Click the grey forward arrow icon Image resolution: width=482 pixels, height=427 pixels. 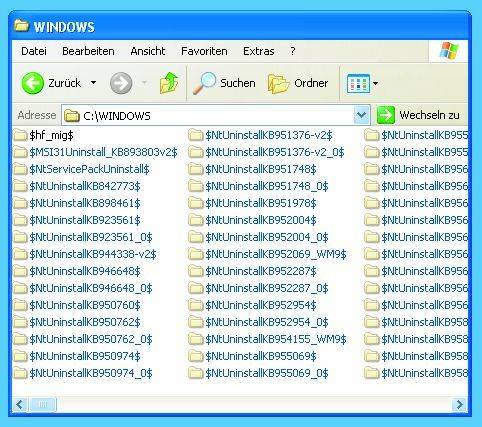(121, 83)
